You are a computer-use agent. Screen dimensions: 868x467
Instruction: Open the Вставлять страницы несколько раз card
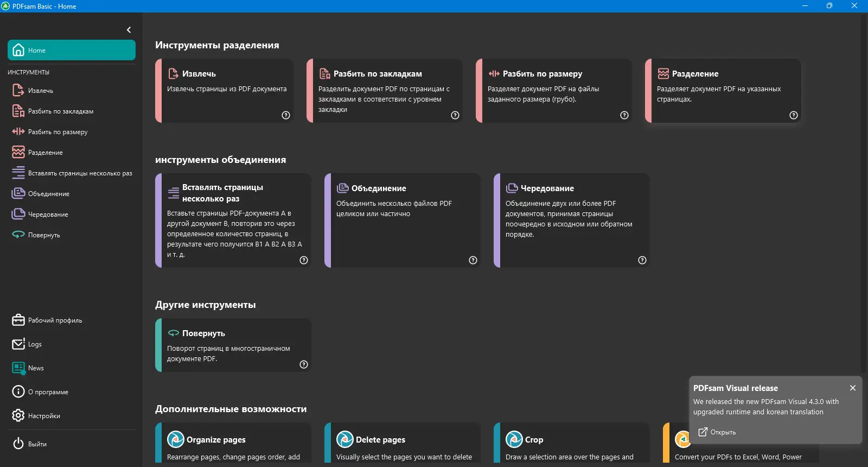233,220
